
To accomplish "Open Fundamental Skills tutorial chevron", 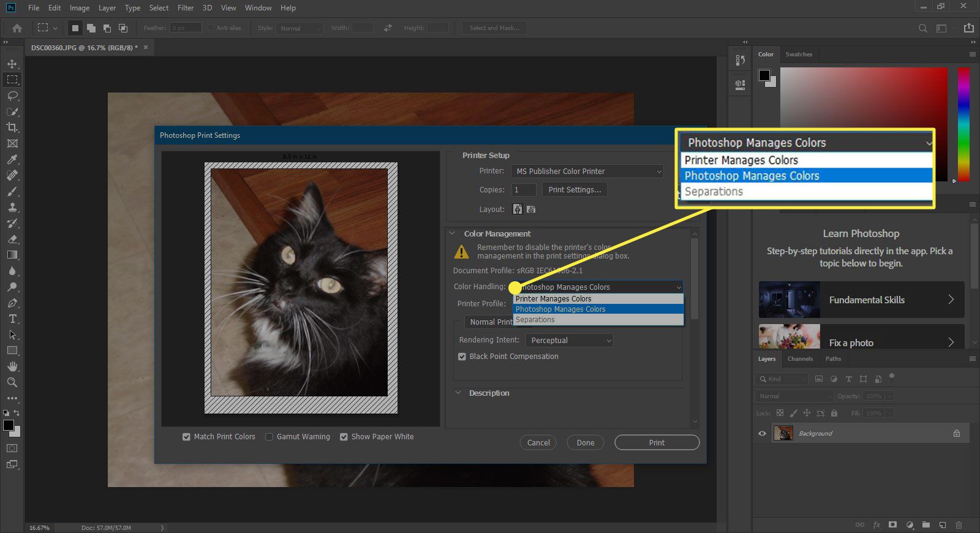I will tap(951, 300).
